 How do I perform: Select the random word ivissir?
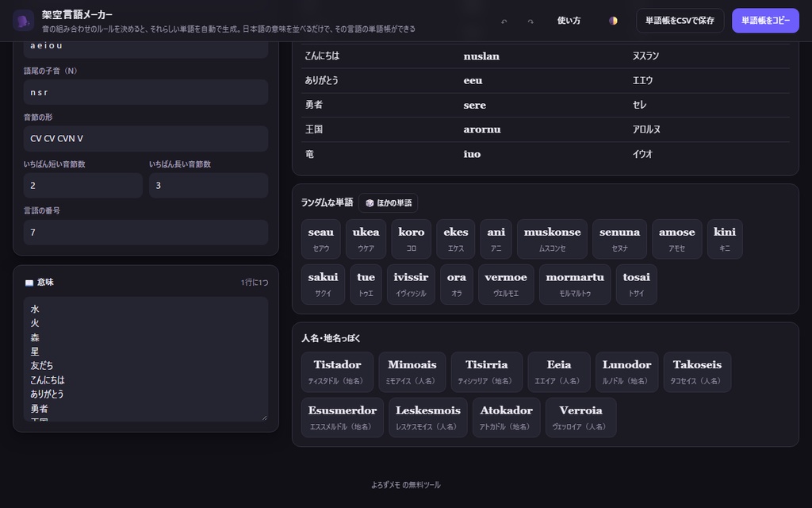tap(412, 284)
